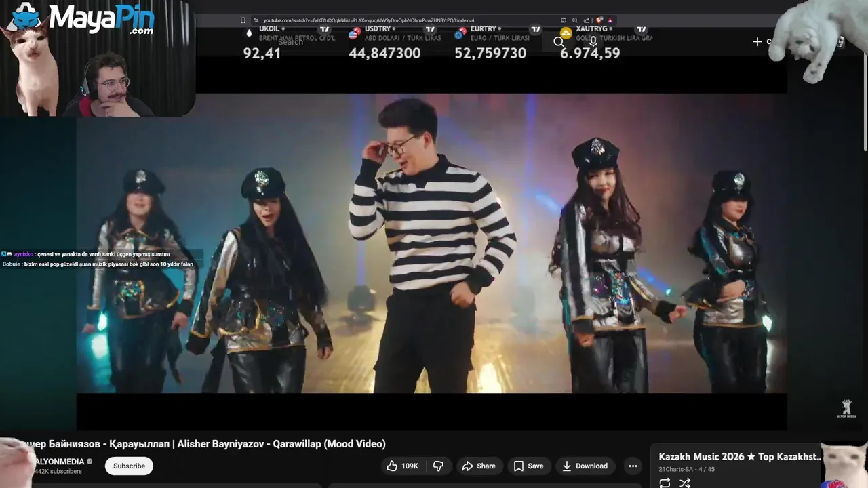Click the Kazakh Music 2026 playlist title
This screenshot has height=488, width=868.
pyautogui.click(x=740, y=457)
